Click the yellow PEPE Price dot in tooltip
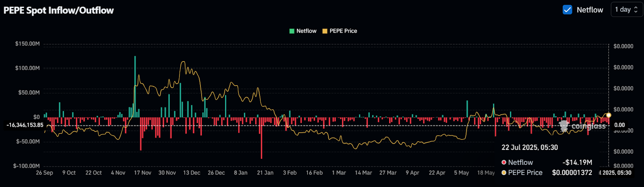This screenshot has height=187, width=644. (x=504, y=173)
